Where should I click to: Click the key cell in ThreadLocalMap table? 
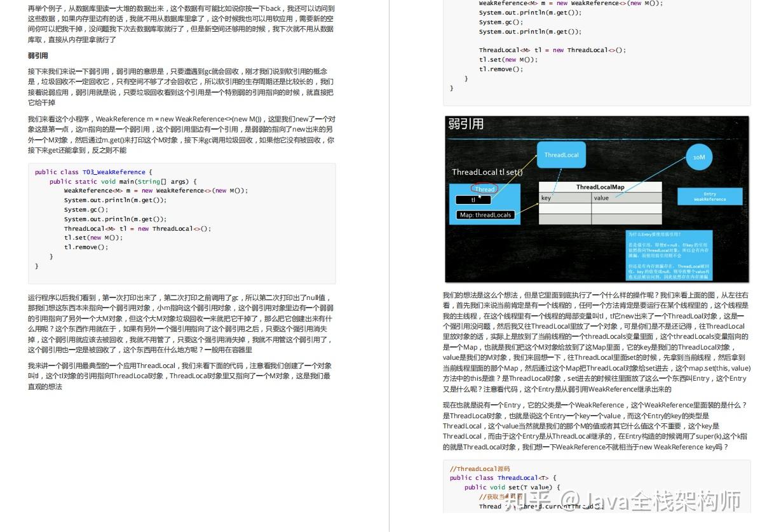(565, 198)
